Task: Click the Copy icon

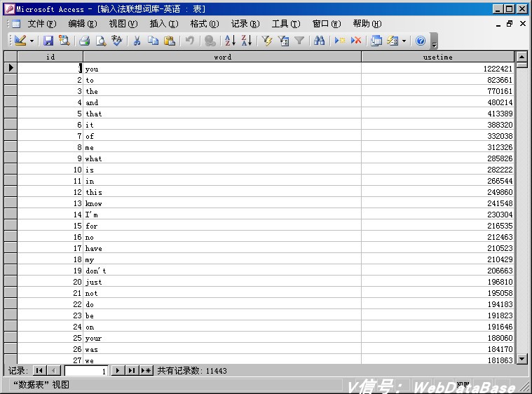Action: point(153,41)
